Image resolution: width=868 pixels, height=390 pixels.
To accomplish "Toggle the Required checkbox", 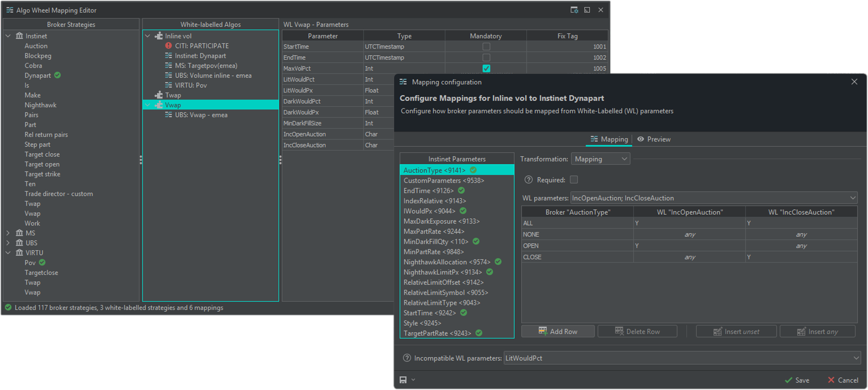I will click(574, 180).
